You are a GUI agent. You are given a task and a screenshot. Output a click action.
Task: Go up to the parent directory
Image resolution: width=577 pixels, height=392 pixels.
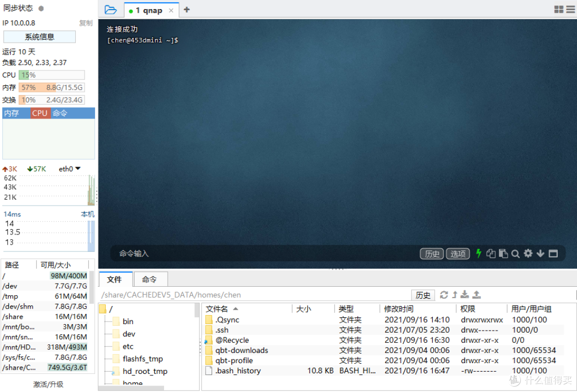tap(455, 295)
